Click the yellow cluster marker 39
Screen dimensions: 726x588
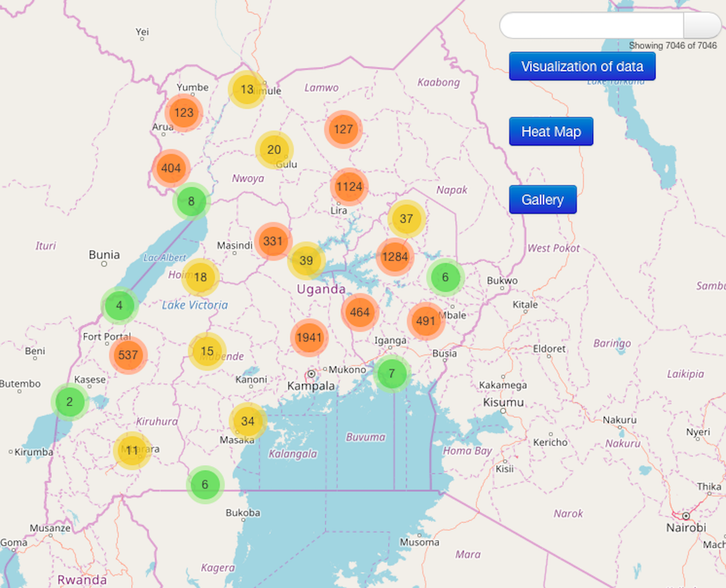pos(306,261)
